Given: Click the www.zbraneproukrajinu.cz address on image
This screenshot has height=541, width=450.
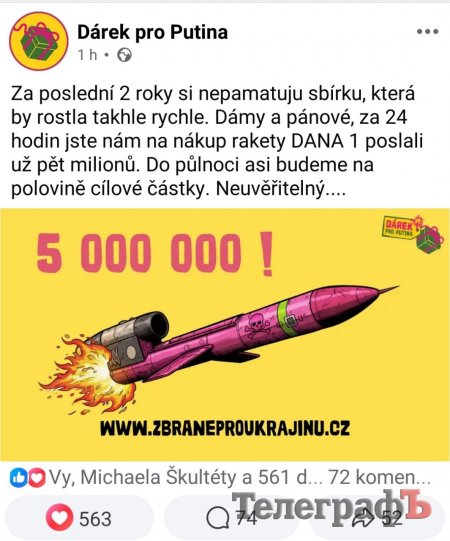Looking at the screenshot, I should pyautogui.click(x=225, y=428).
